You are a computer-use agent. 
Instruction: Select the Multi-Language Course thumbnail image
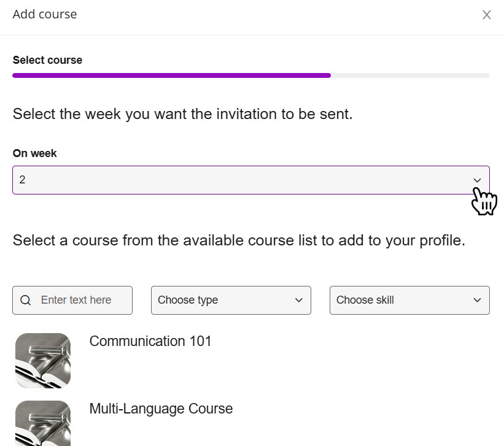point(43,423)
